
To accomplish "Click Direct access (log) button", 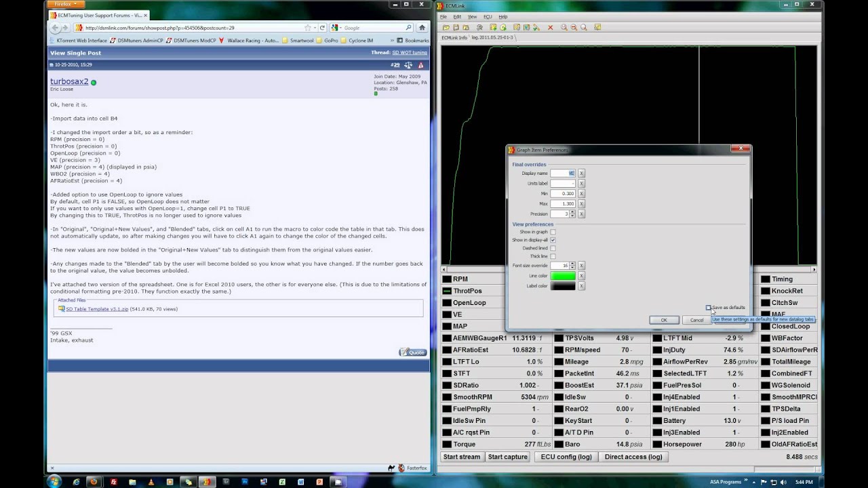I will click(633, 457).
